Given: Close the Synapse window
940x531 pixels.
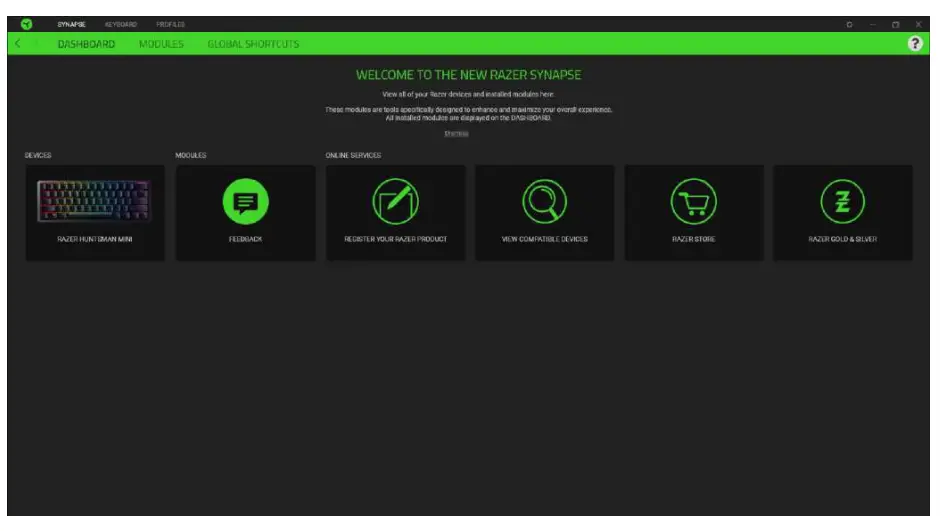Looking at the screenshot, I should pos(918,25).
